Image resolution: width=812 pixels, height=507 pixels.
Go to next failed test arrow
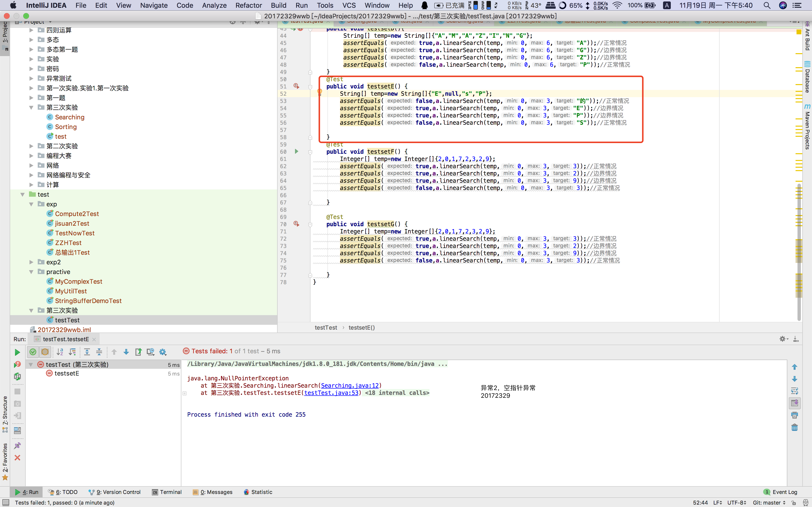coord(126,352)
